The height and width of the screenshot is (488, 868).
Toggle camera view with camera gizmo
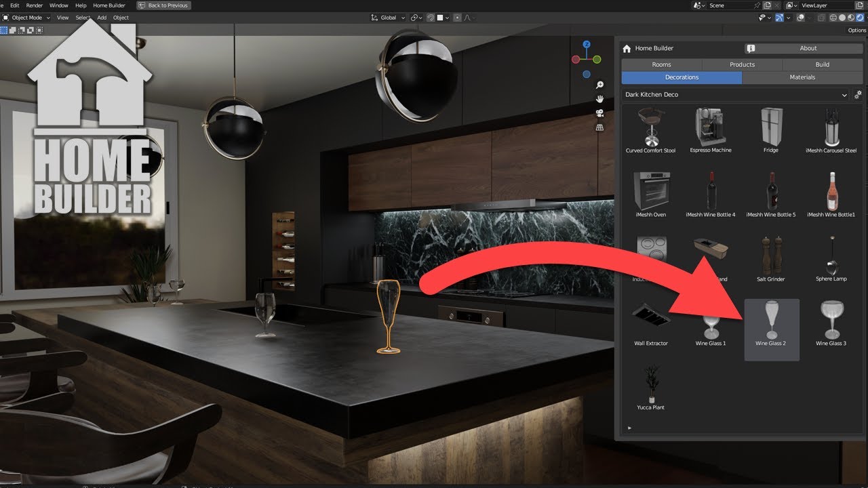coord(599,113)
